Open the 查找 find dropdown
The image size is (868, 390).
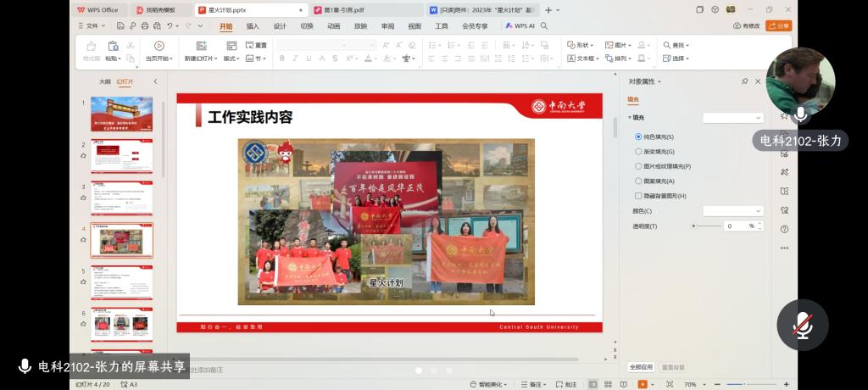click(676, 46)
